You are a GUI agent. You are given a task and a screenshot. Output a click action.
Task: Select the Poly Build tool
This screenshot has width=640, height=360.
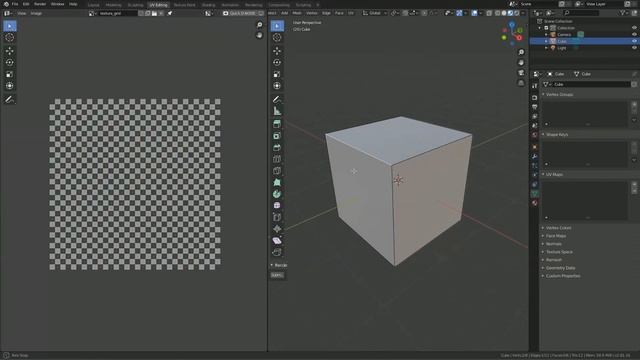point(277,182)
